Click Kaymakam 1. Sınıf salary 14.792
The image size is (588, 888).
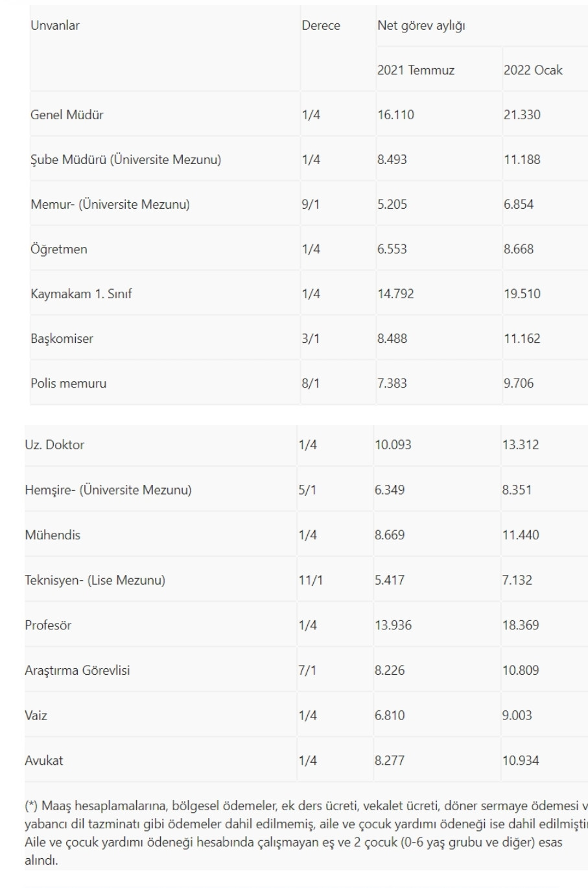point(395,294)
